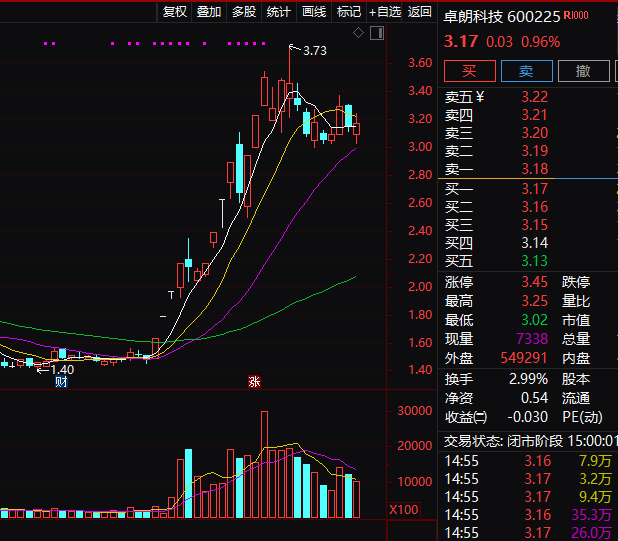Screen dimensions: 618x541
Task: Open the 多股 multi-stock view
Action: [244, 12]
